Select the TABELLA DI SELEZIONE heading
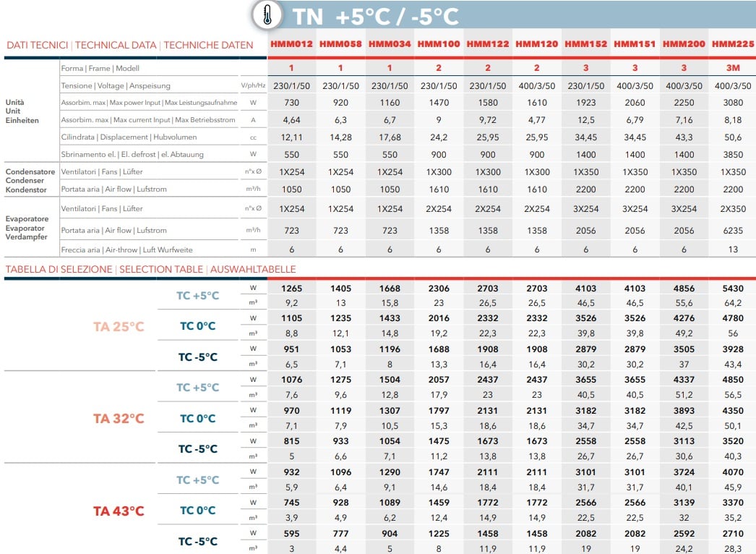This screenshot has height=554, width=756. tap(59, 269)
